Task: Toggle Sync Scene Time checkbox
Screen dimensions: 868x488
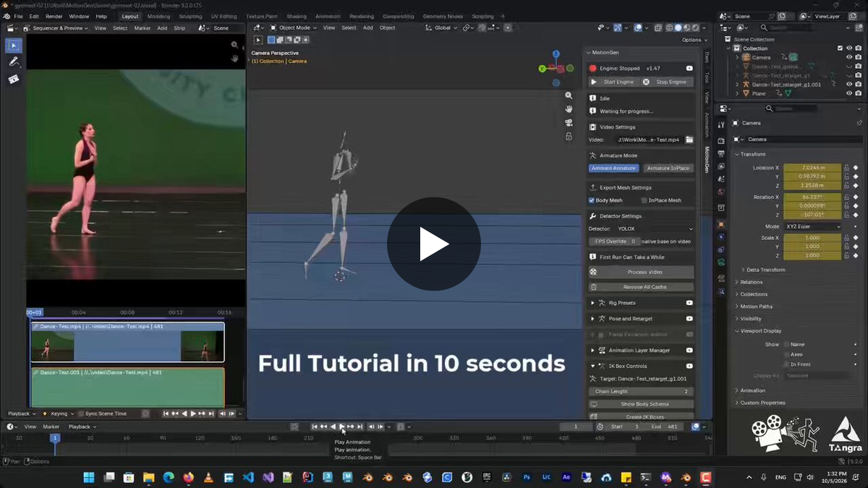Action: 81,414
